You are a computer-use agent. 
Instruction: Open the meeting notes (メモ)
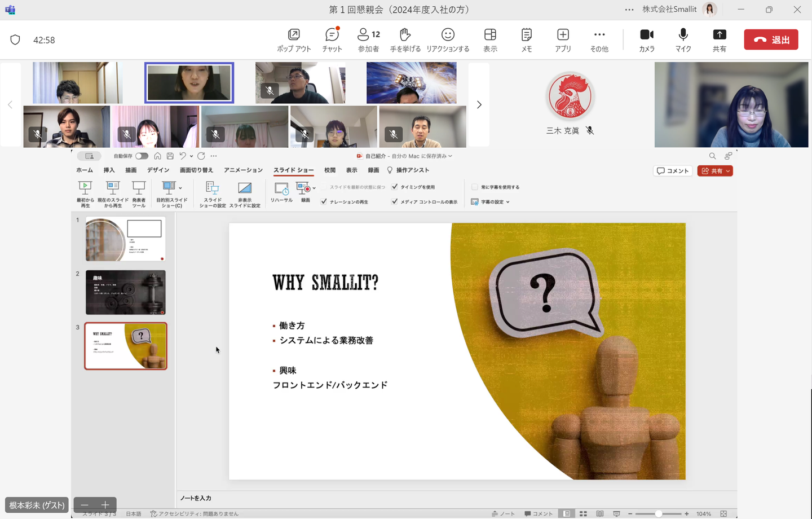[x=526, y=40]
